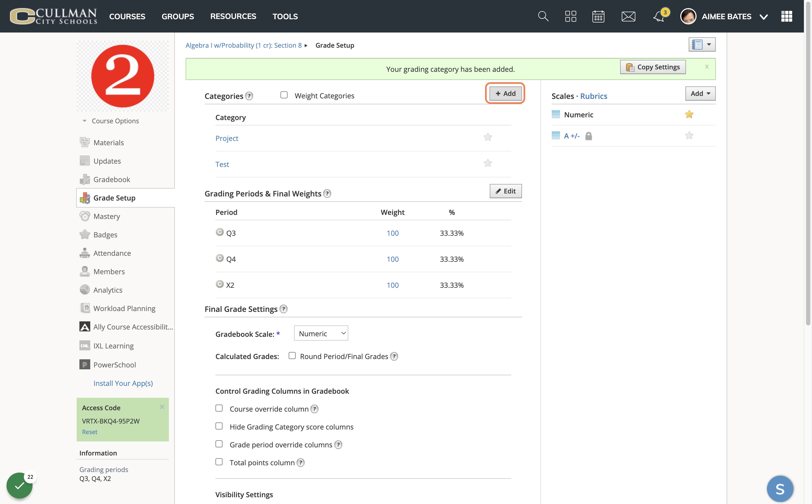Click the Categories help question mark
812x504 pixels.
[x=249, y=96]
